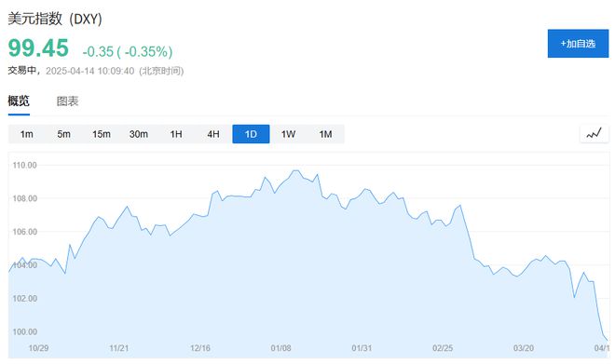Click the 01/08 date marker on axis

coord(280,348)
